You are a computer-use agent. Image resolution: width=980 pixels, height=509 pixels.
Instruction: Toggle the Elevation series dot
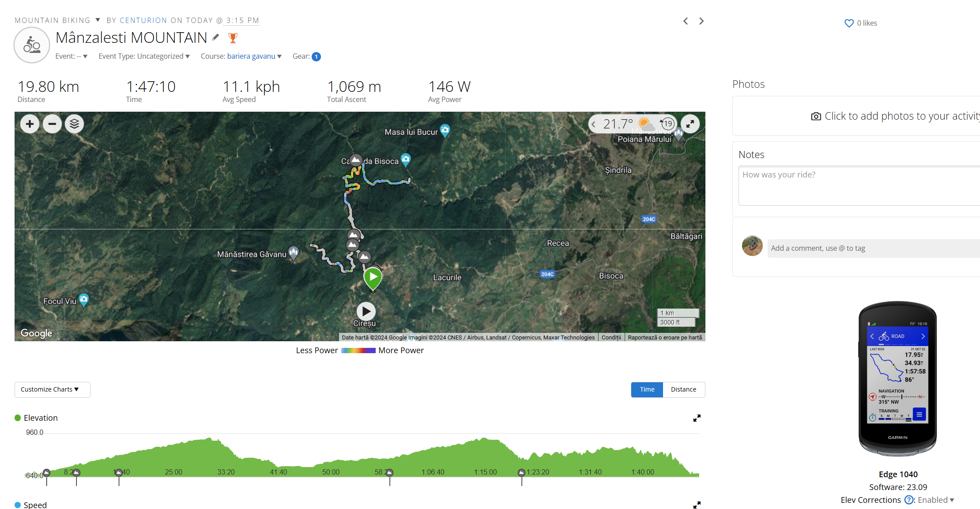(18, 418)
